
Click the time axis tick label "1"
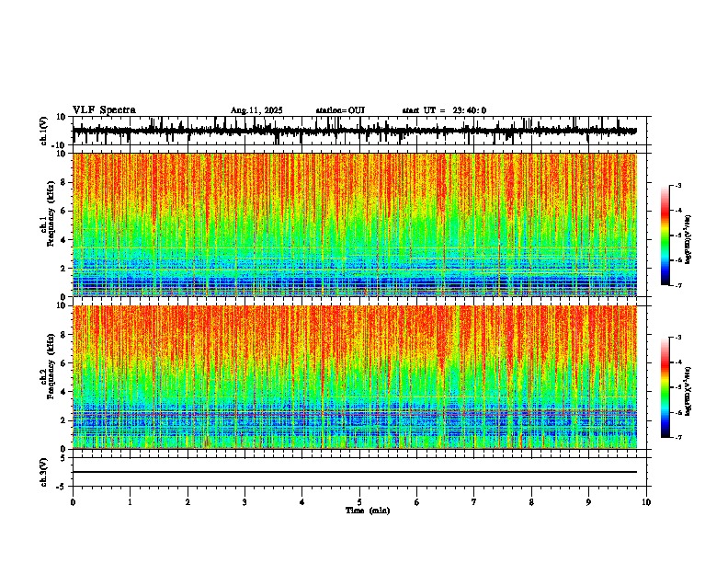click(x=130, y=502)
